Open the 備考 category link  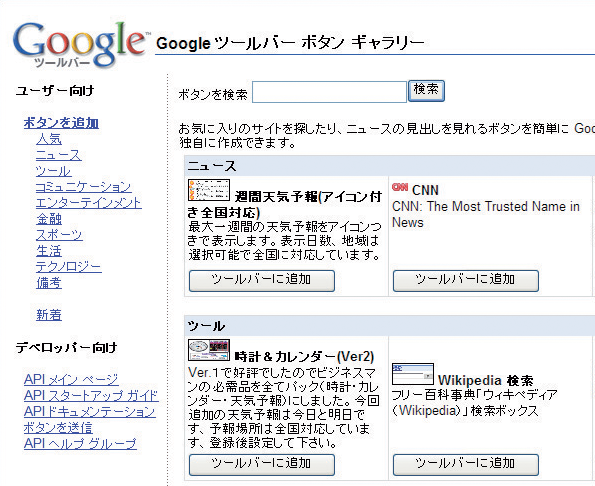[x=49, y=283]
